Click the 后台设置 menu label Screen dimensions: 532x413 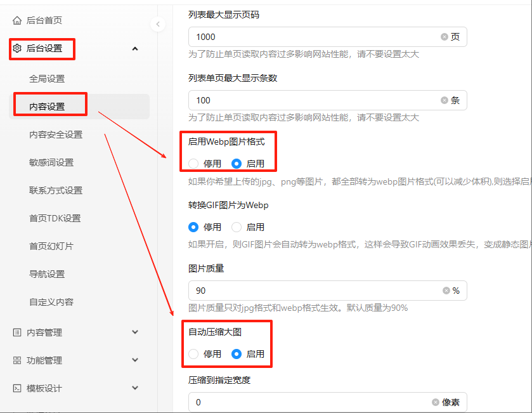44,48
